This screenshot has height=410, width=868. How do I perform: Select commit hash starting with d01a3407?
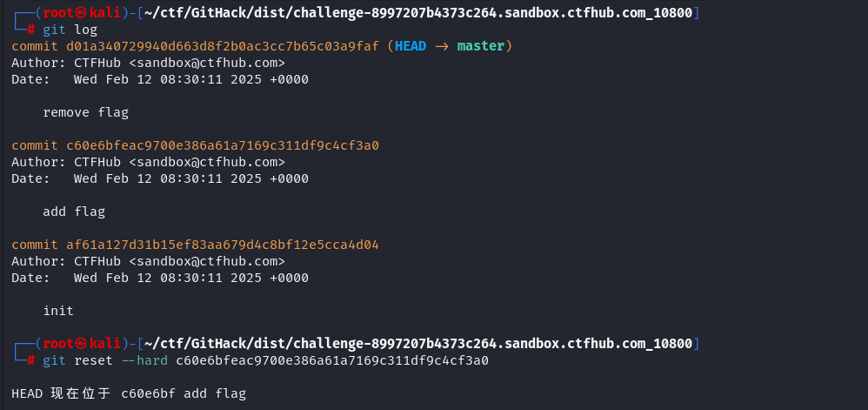(x=223, y=46)
